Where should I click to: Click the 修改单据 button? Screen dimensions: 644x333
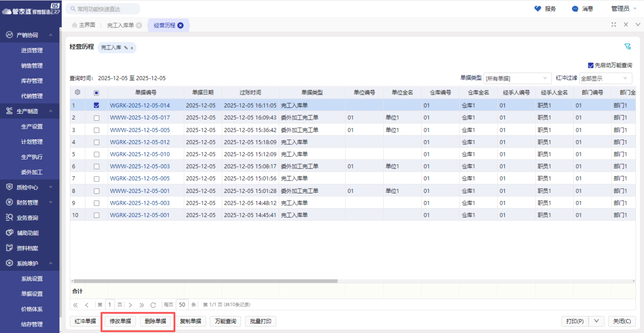click(x=120, y=321)
